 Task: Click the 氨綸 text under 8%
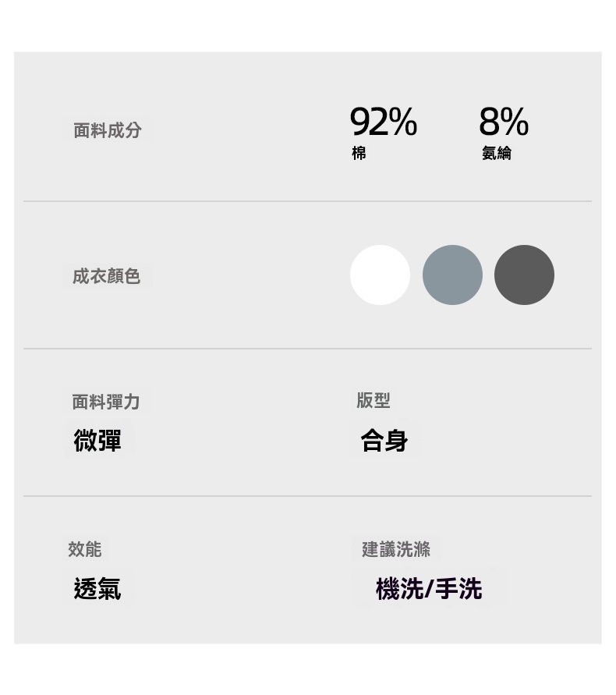pyautogui.click(x=497, y=154)
